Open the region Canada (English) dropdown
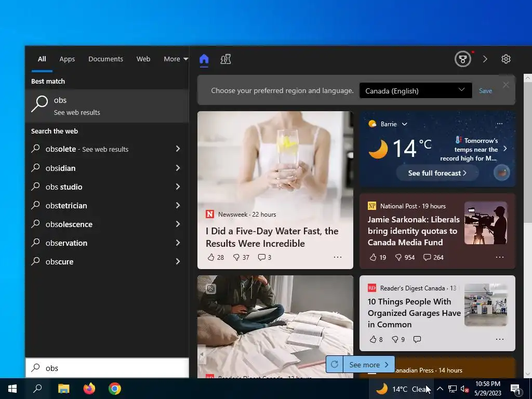Viewport: 532px width, 399px height. [416, 90]
